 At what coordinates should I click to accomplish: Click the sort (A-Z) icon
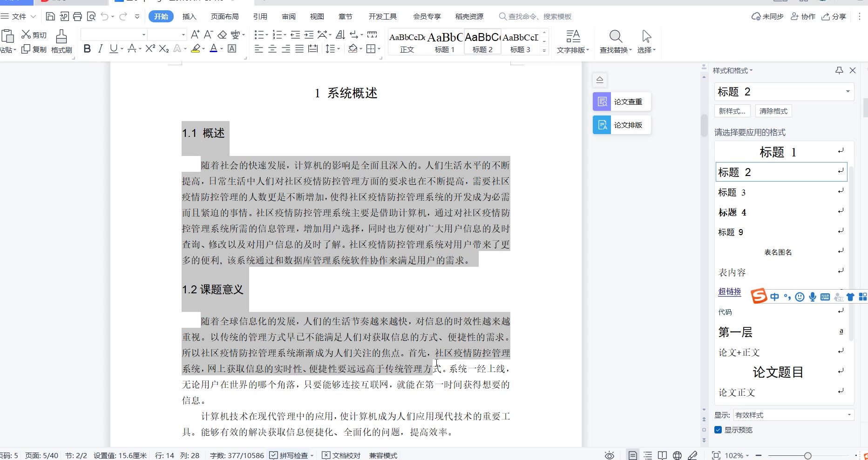340,34
